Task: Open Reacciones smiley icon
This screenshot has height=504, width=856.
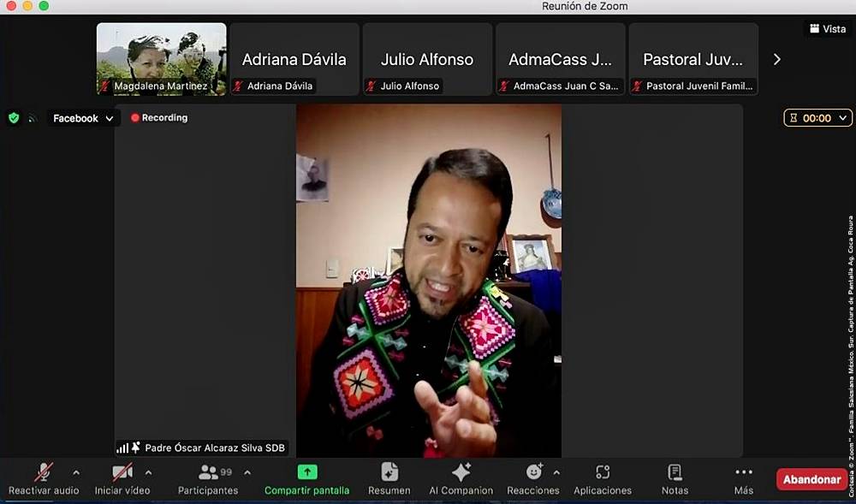Action: coord(533,471)
